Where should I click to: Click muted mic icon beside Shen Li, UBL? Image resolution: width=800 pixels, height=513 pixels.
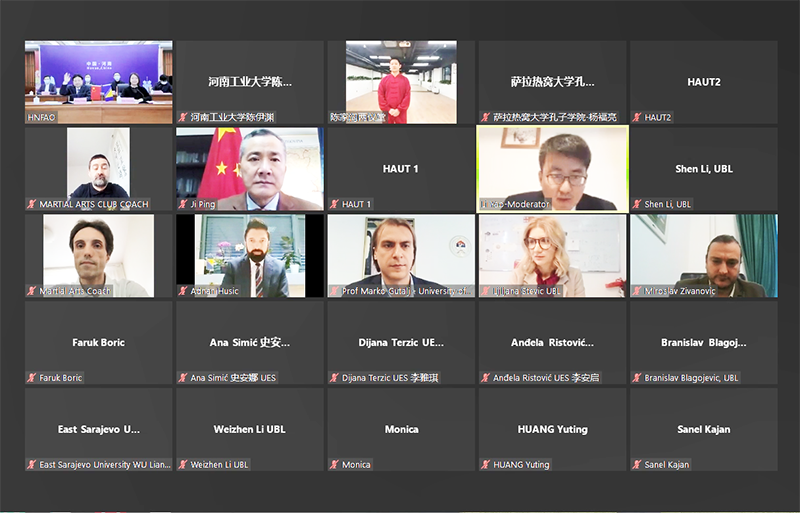(637, 204)
